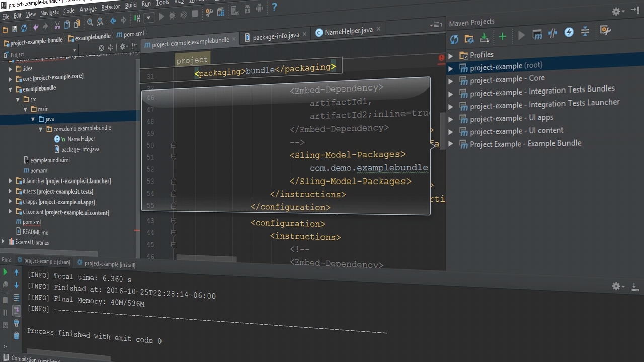Viewport: 644px width, 362px height.
Task: Expand the core [project-example.core] module
Action: [x=10, y=79]
